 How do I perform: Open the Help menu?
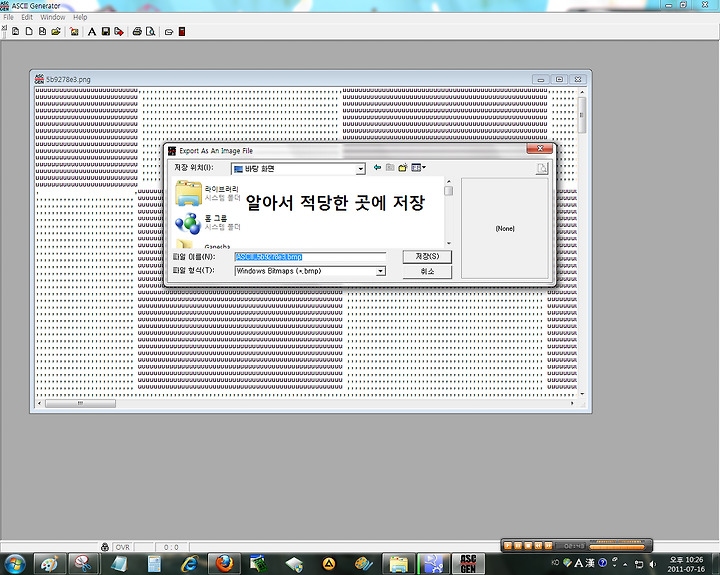80,17
